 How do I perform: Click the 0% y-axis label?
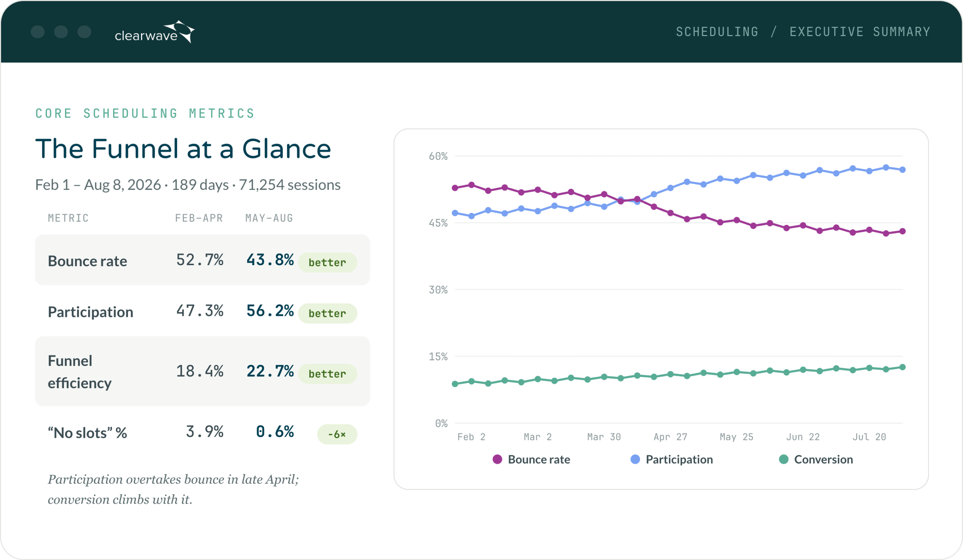click(x=441, y=423)
